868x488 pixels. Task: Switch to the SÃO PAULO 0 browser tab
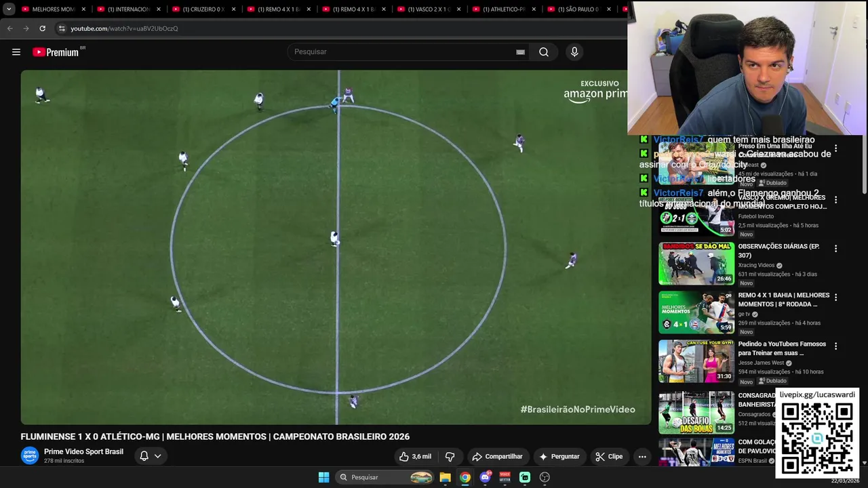point(578,9)
